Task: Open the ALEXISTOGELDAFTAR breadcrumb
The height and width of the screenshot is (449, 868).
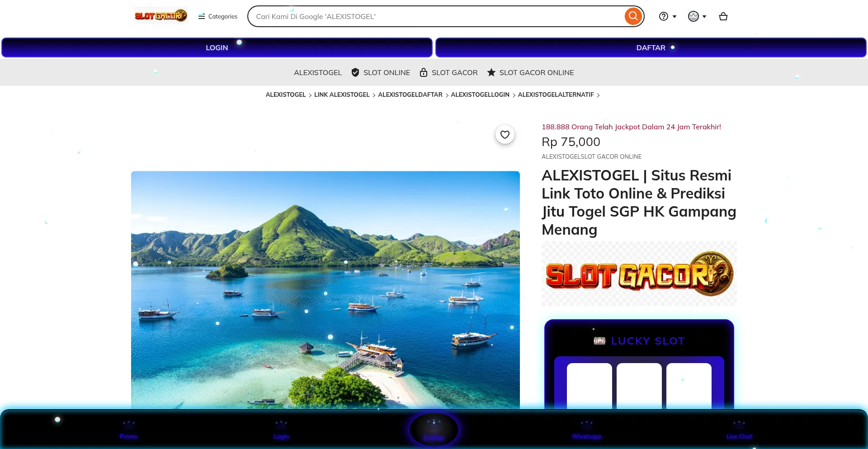Action: coord(410,95)
